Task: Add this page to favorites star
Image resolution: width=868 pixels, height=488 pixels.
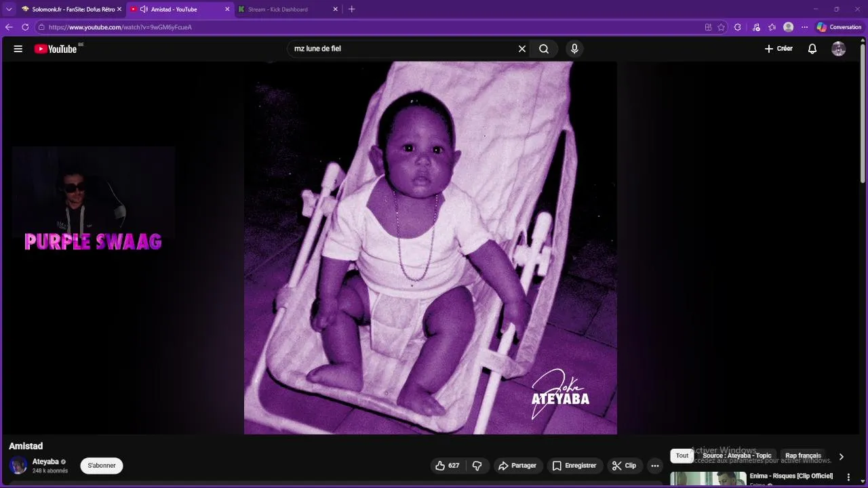Action: coord(722,27)
